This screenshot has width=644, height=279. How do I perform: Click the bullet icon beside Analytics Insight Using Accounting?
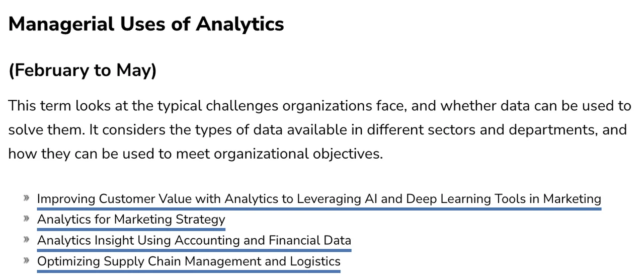pos(26,240)
